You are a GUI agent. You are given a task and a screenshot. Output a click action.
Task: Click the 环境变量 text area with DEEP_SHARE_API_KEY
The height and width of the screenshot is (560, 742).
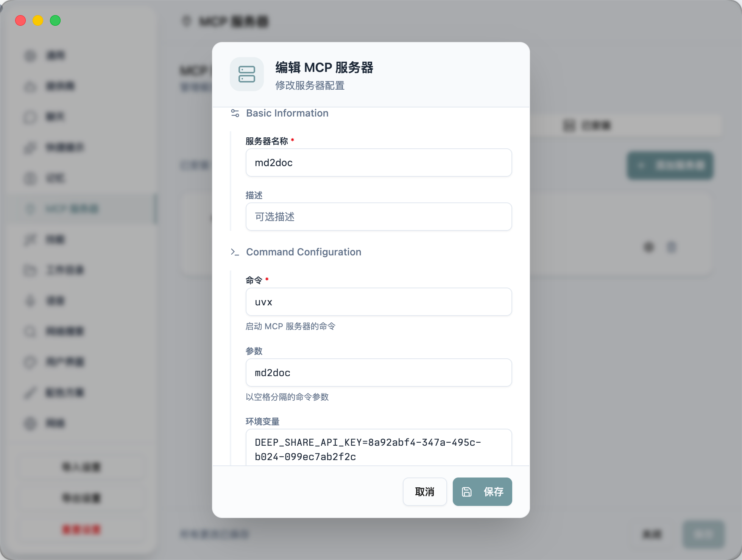(x=379, y=449)
